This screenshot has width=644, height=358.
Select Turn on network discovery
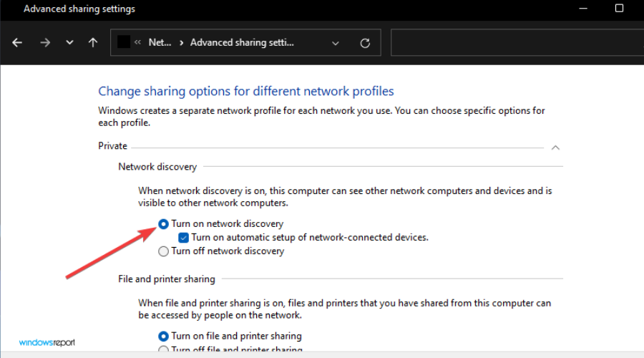click(x=163, y=224)
